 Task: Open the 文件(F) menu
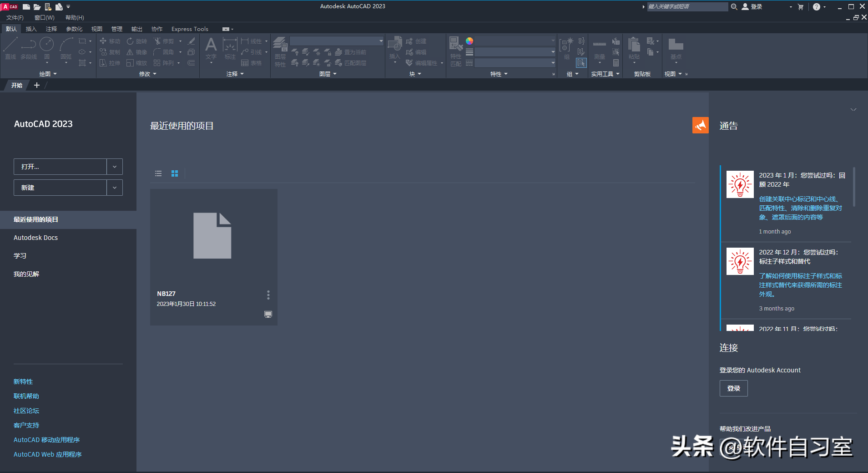click(x=15, y=18)
